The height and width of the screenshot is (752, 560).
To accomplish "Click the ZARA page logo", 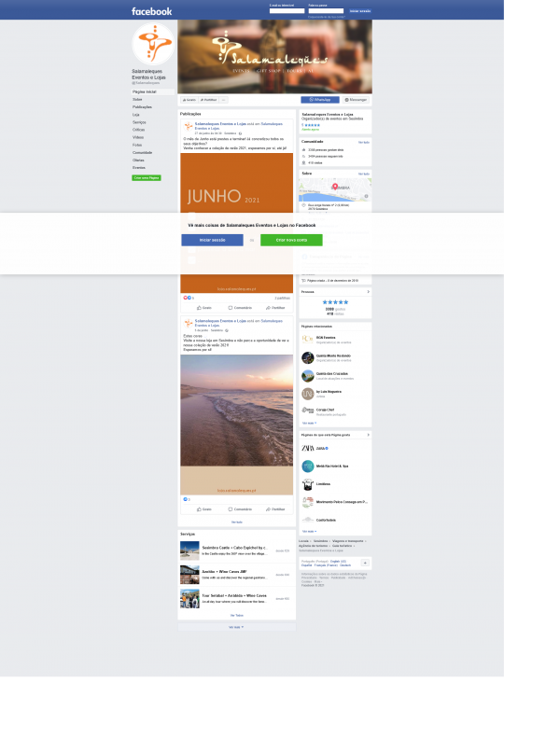I will [x=308, y=448].
